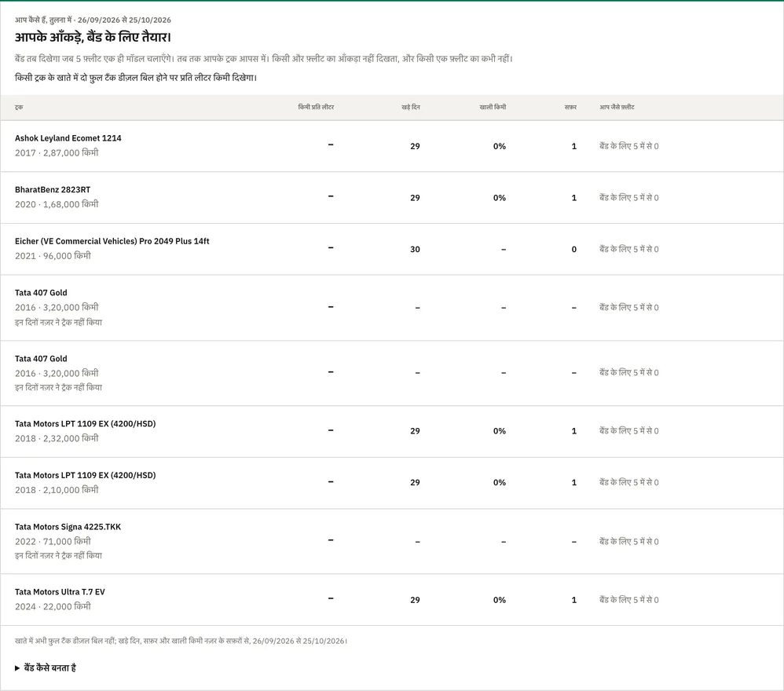Screen dimensions: 784x691
Task: Click the heading "आपके आँकड़े, बैंड के लिए तैयार।"
Action: 93,37
